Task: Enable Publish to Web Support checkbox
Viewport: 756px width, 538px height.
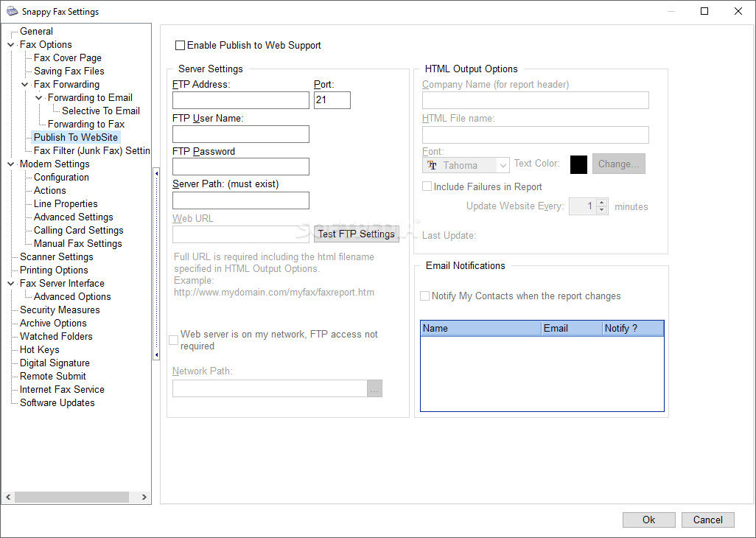Action: pyautogui.click(x=180, y=45)
